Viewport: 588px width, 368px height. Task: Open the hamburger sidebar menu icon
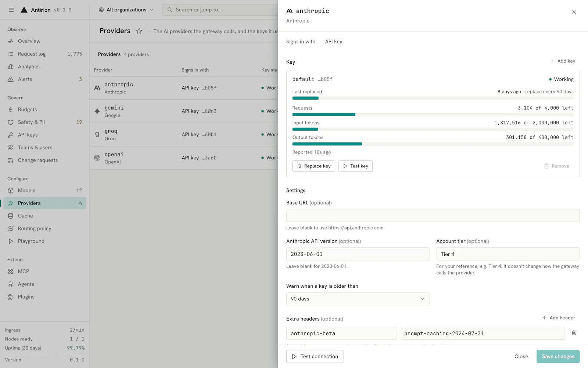coord(11,10)
